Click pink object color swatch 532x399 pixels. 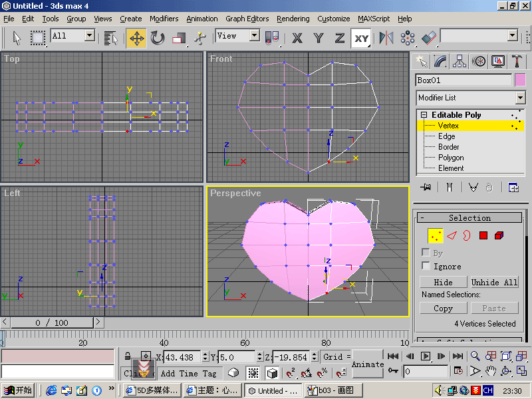tap(520, 80)
